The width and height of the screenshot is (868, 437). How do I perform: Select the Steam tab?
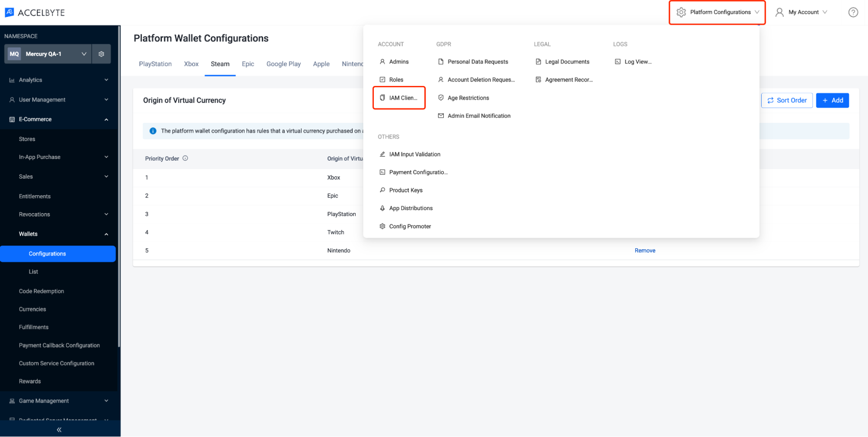pyautogui.click(x=220, y=64)
